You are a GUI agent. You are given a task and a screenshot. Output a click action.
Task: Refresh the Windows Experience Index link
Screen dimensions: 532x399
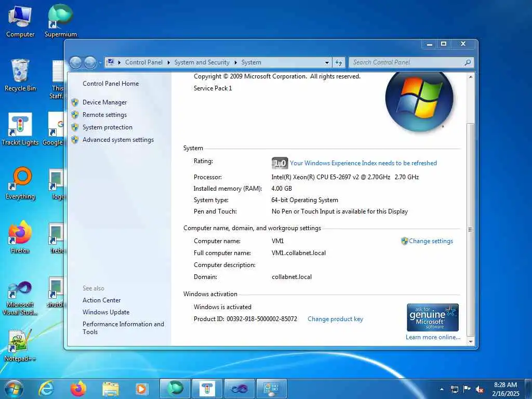click(x=363, y=163)
